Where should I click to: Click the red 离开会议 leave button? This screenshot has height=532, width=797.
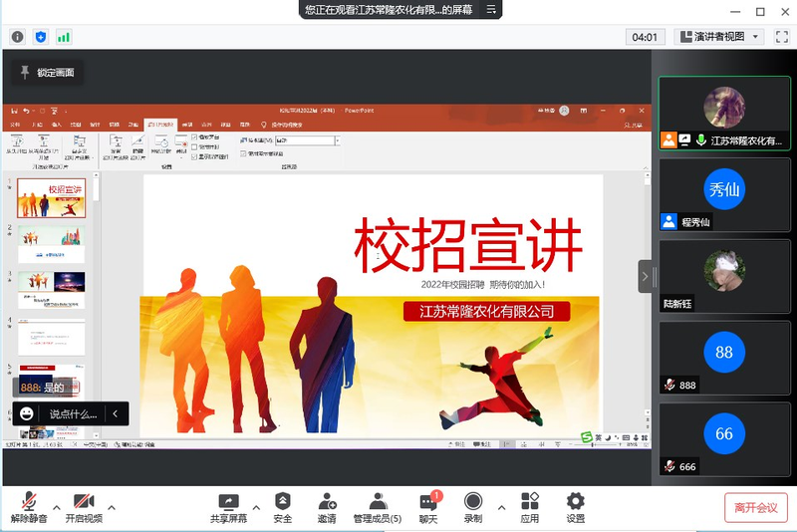point(756,507)
